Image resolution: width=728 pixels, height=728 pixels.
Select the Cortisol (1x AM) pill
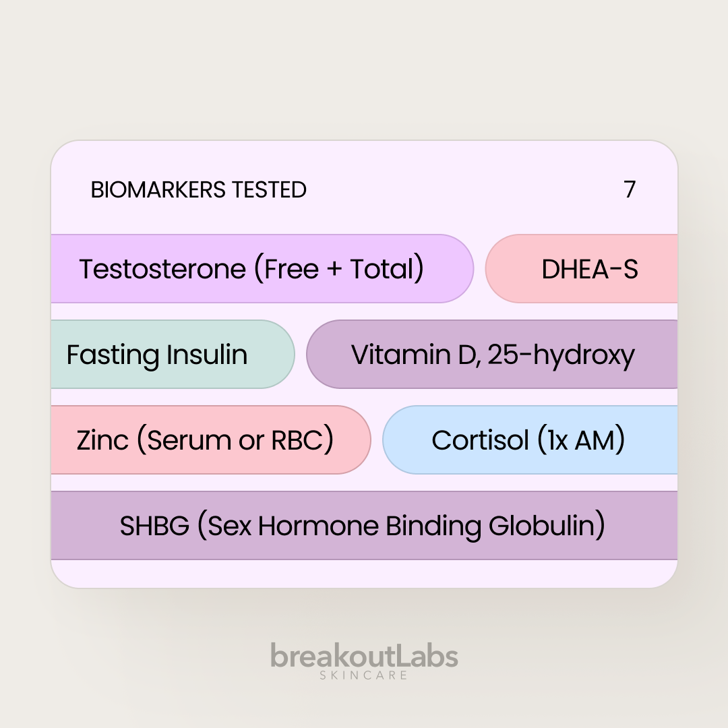click(x=530, y=440)
